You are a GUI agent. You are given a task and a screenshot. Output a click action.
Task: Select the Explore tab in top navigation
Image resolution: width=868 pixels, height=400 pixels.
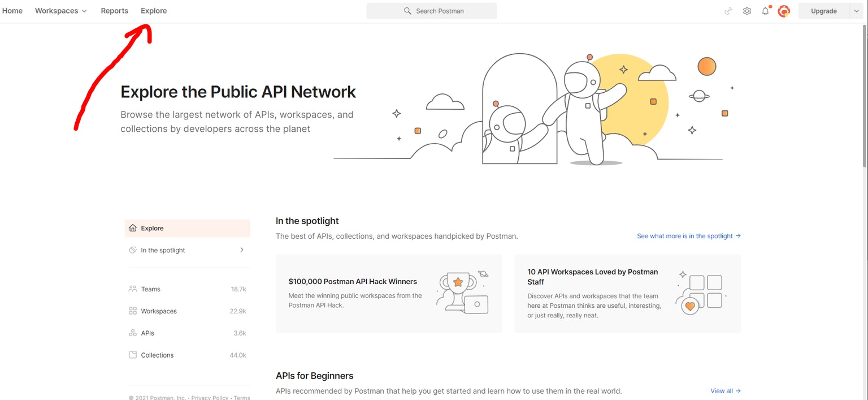click(154, 11)
